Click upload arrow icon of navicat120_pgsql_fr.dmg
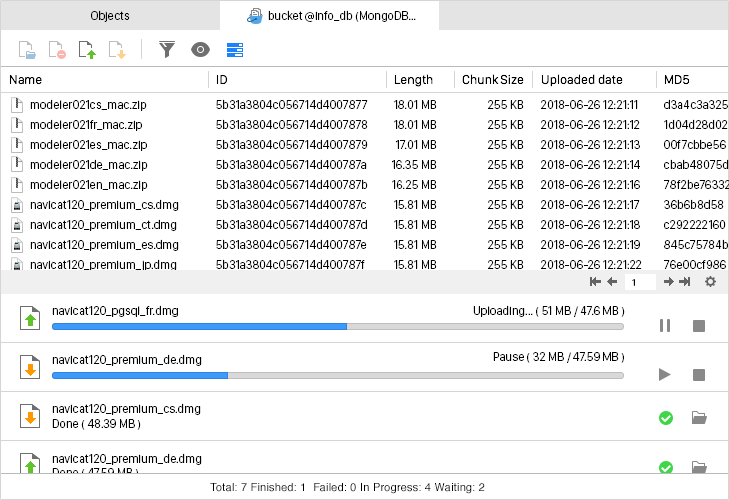729x500 pixels. point(30,319)
